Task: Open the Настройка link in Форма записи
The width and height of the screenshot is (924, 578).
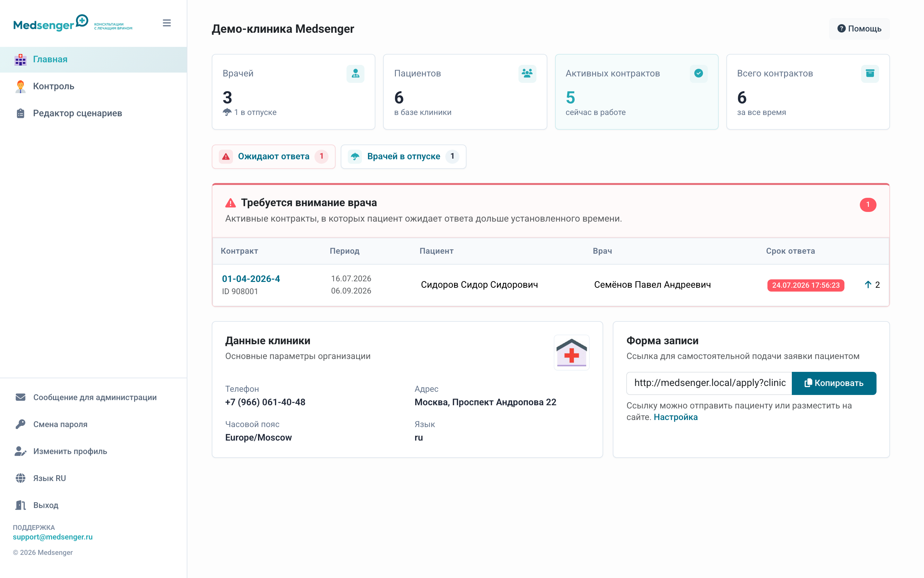Action: click(x=675, y=417)
